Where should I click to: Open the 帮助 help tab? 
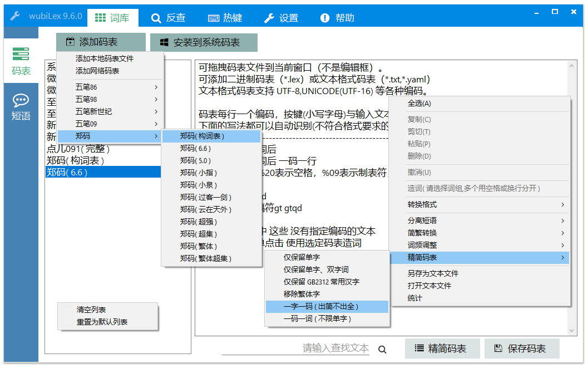point(337,18)
